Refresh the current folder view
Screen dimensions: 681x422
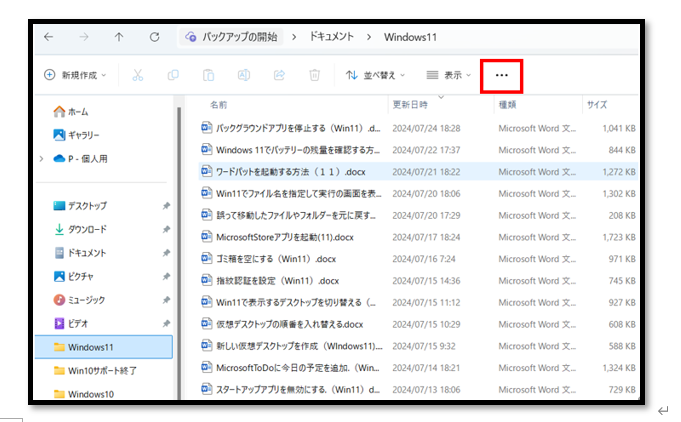pyautogui.click(x=155, y=37)
